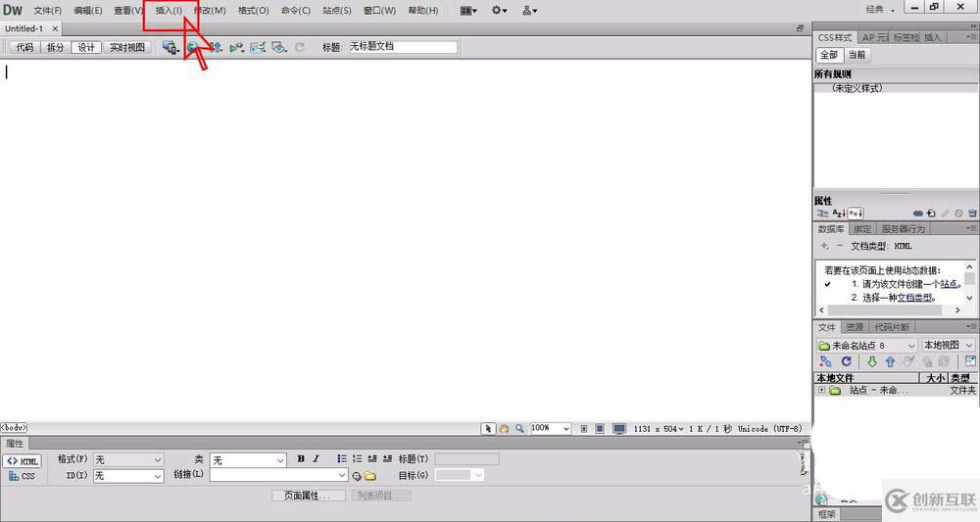This screenshot has width=980, height=522.
Task: Click the check browser compatibility icon
Action: point(258,47)
